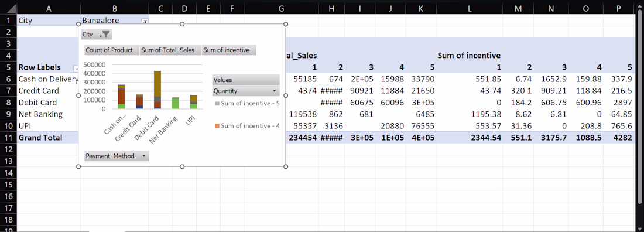This screenshot has height=232, width=644.
Task: Click the City field button on pivot chart
Action: pyautogui.click(x=97, y=35)
